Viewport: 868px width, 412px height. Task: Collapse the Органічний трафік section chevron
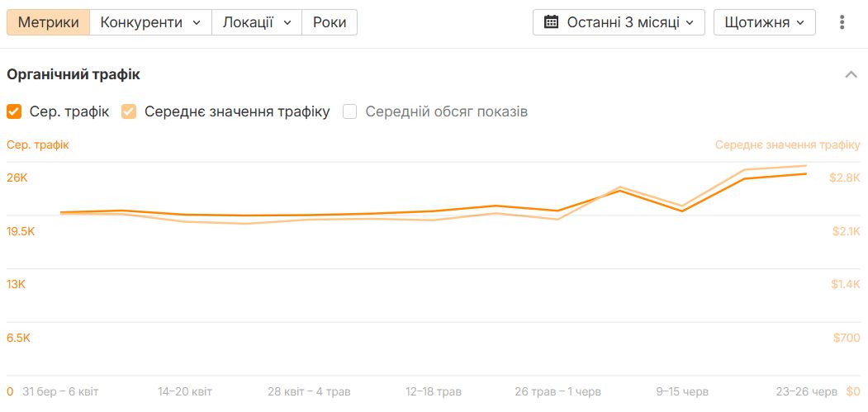pyautogui.click(x=851, y=74)
